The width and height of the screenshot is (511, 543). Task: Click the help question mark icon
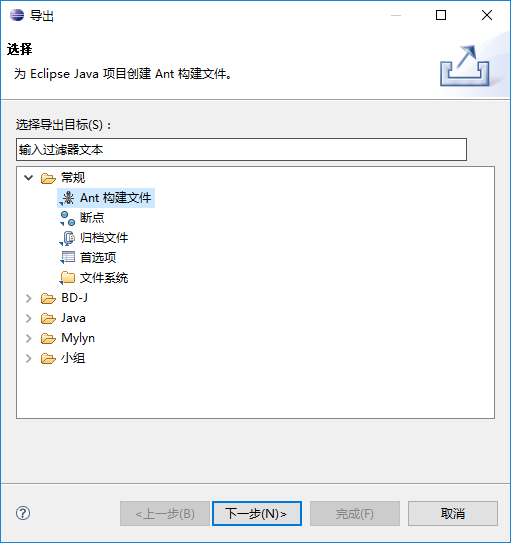click(23, 513)
